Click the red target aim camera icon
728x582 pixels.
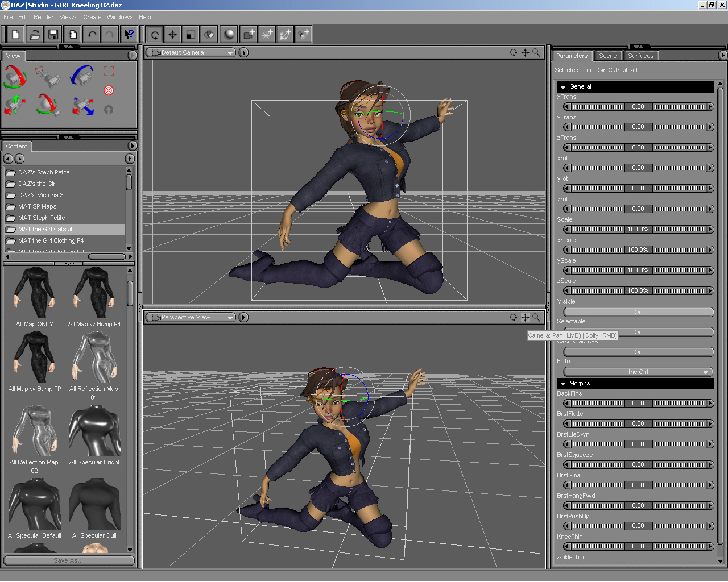tap(109, 90)
